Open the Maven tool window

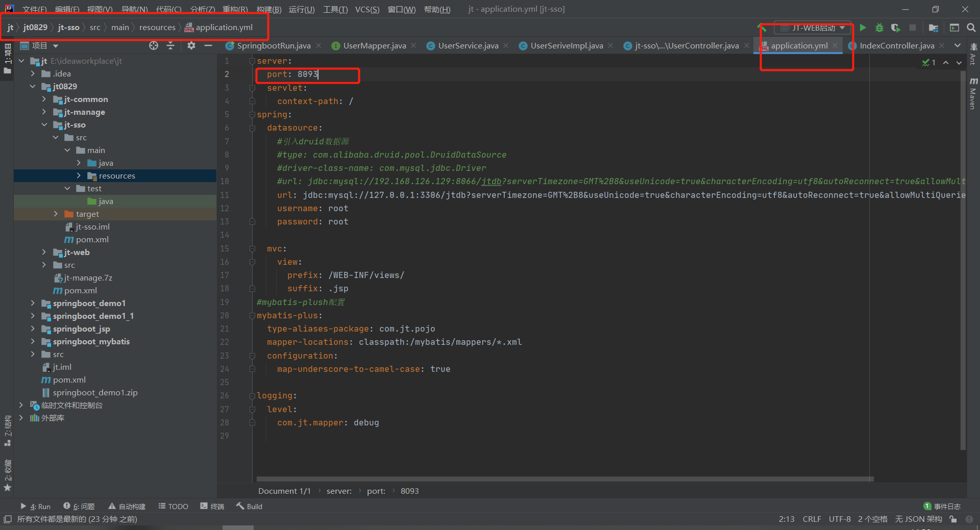[x=973, y=93]
